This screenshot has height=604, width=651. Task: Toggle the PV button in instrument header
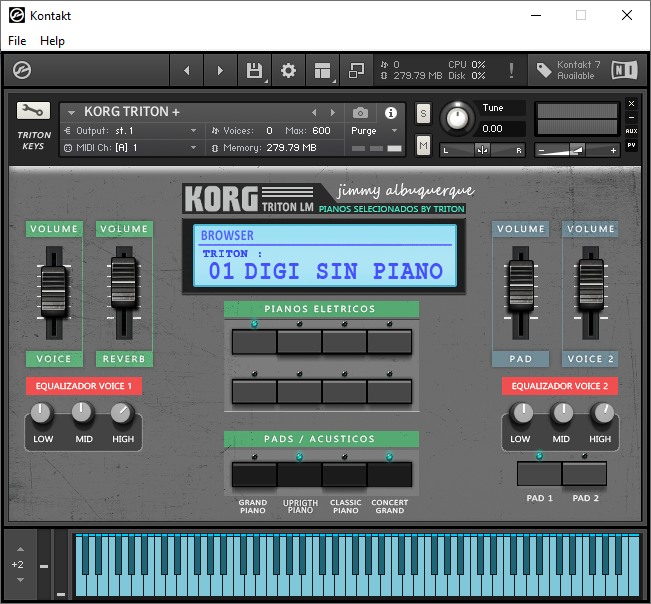point(631,145)
